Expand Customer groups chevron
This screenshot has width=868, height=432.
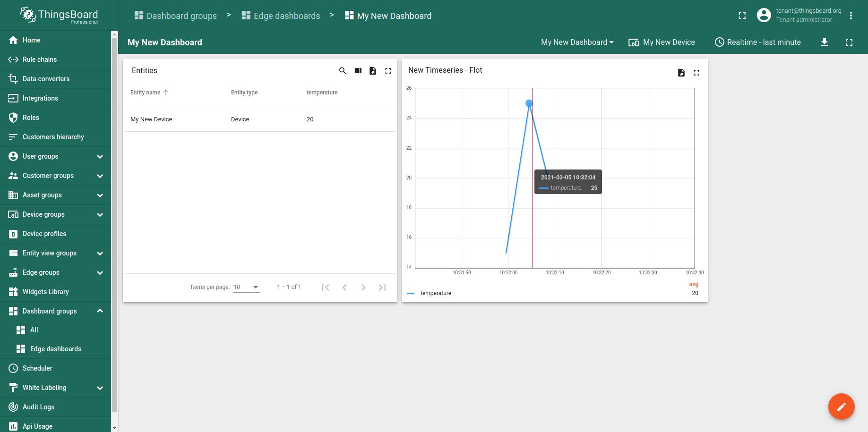(100, 176)
